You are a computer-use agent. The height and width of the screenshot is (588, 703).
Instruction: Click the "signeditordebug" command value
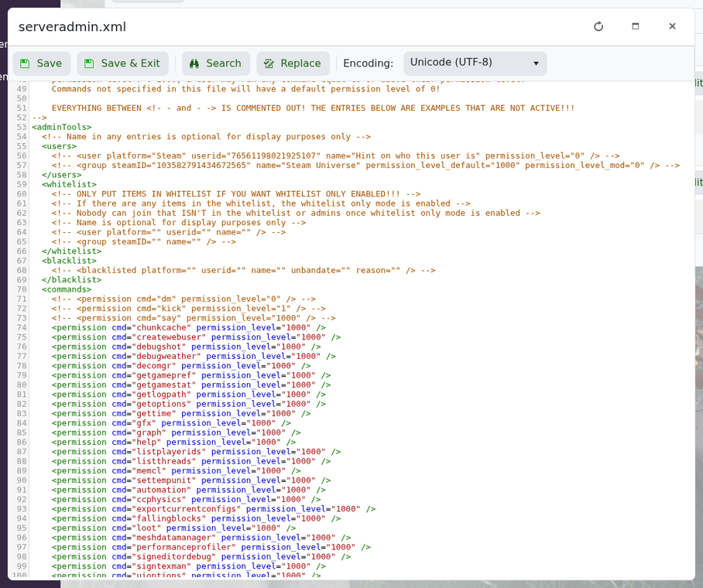click(174, 556)
